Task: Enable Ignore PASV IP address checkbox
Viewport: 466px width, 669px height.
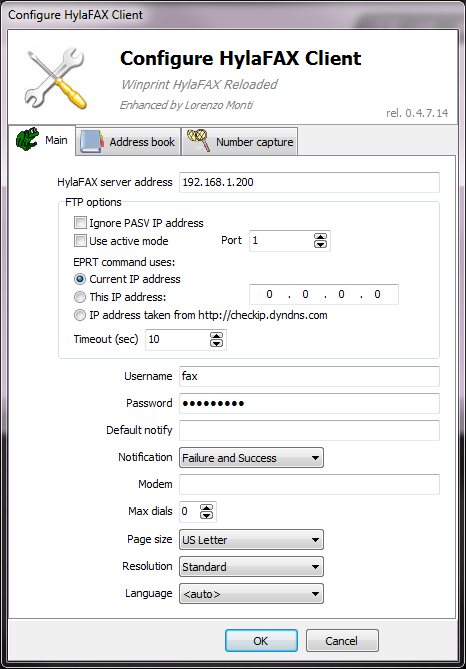Action: pos(80,223)
